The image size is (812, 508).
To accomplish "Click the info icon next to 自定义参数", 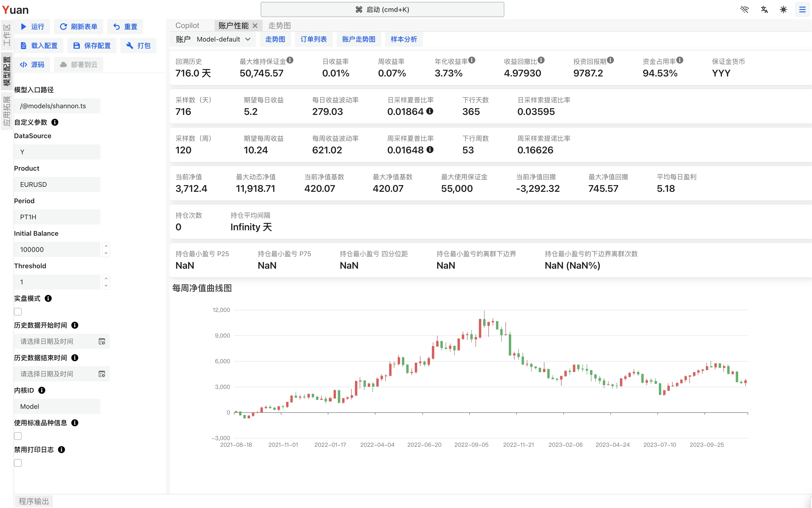I will (55, 122).
